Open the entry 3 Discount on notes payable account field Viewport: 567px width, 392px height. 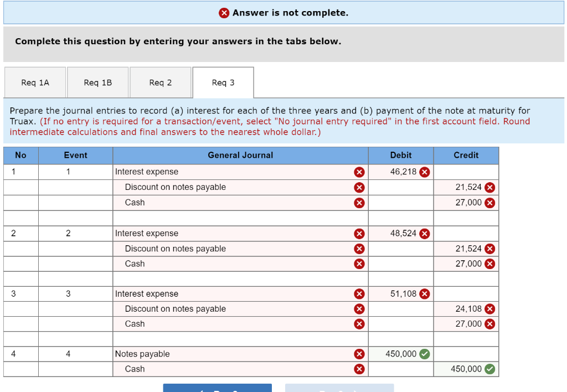click(240, 309)
